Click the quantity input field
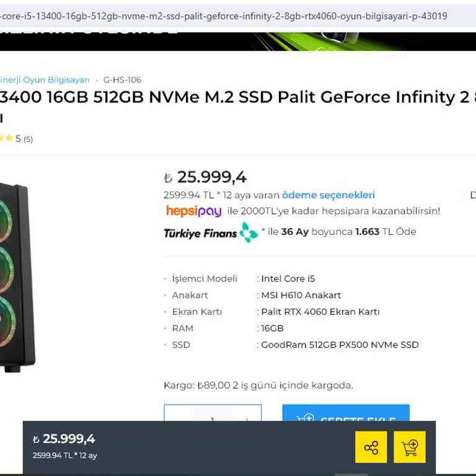The image size is (476, 476). tap(212, 418)
